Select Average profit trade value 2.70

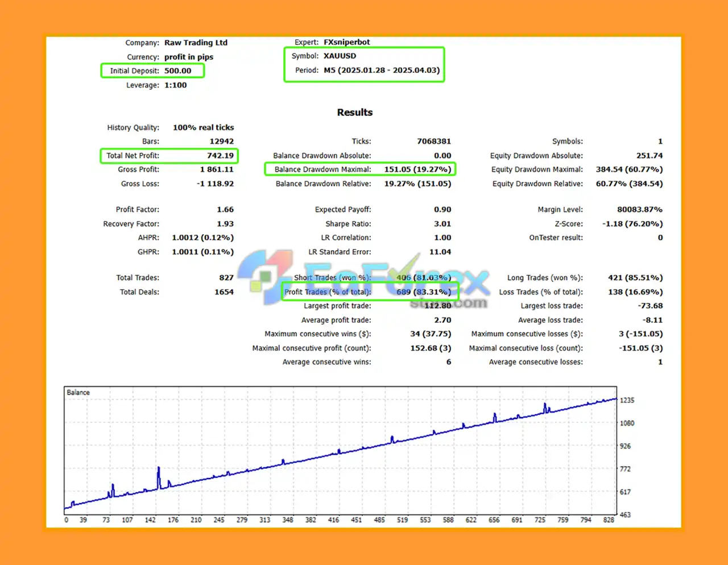[x=442, y=321]
